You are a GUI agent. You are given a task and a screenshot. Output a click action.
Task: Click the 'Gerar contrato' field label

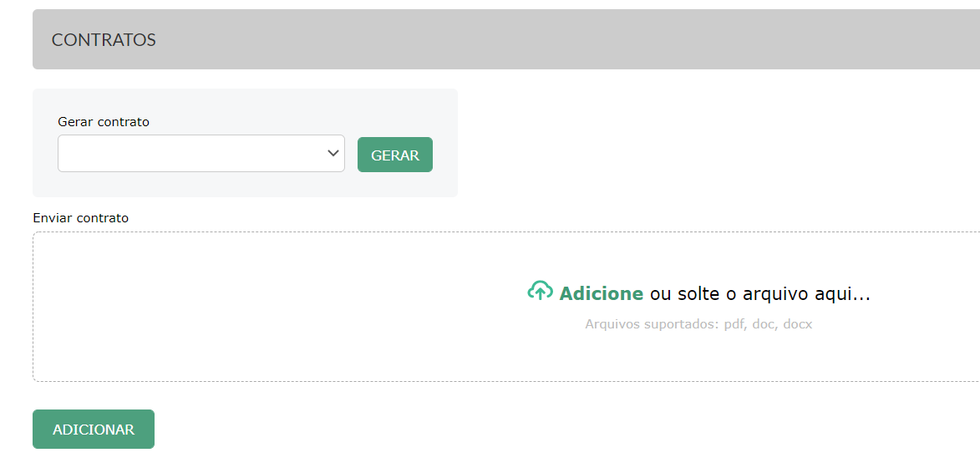tap(104, 122)
